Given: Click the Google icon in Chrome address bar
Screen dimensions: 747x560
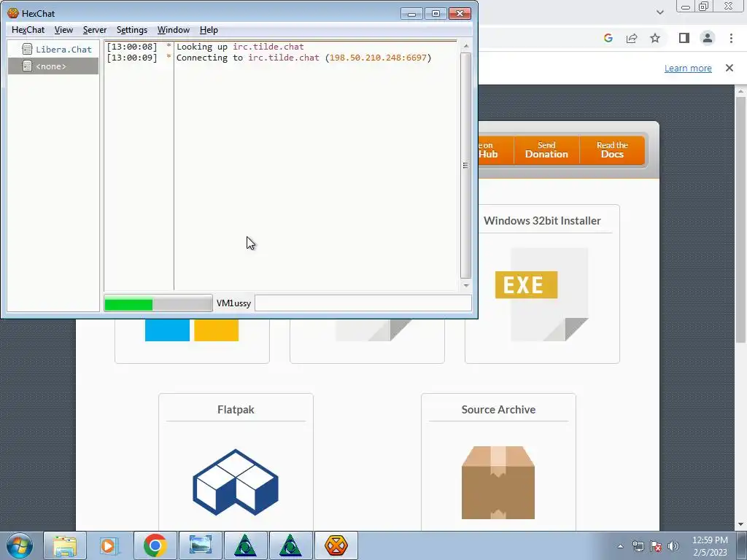Looking at the screenshot, I should point(608,38).
